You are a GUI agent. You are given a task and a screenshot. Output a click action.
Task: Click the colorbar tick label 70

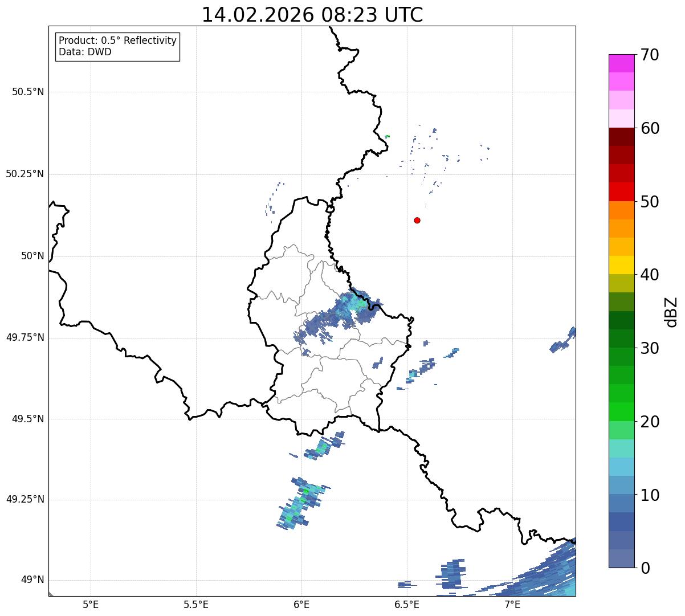[x=650, y=55]
